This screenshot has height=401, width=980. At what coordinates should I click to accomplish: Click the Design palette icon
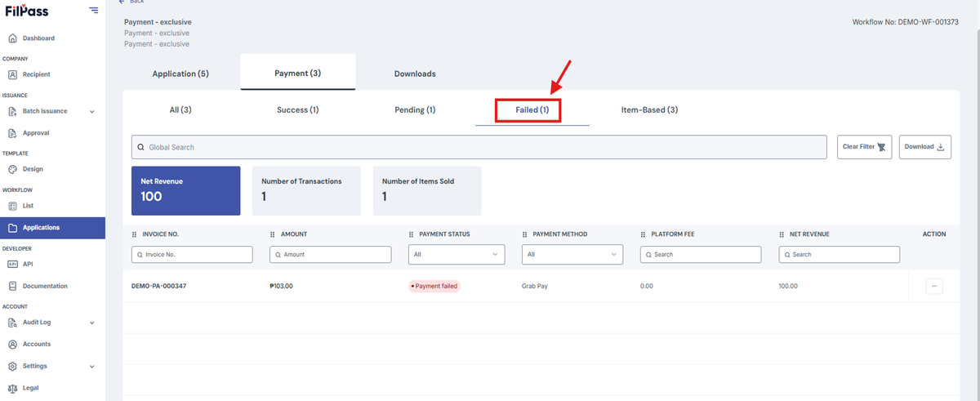pyautogui.click(x=12, y=169)
